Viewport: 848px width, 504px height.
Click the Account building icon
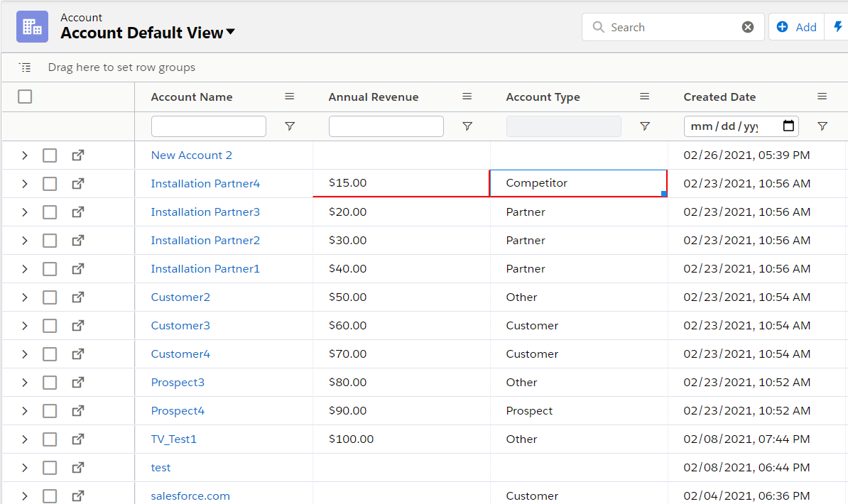32,27
